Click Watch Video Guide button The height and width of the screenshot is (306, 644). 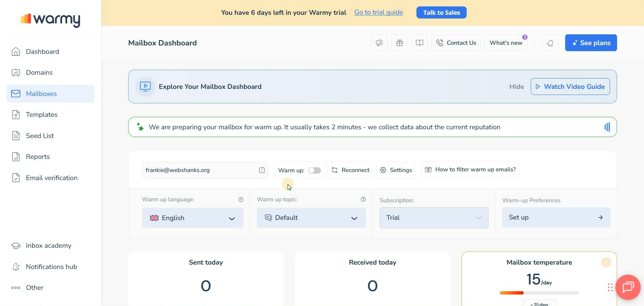(570, 87)
